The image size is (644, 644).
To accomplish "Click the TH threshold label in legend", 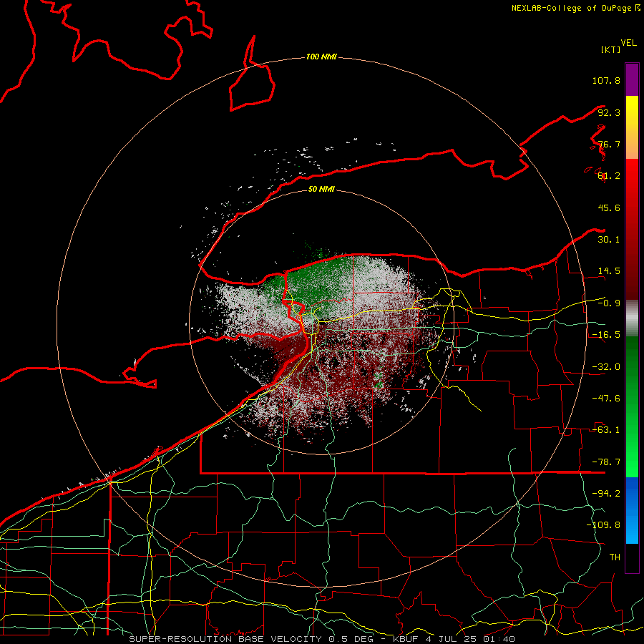I will 615,557.
